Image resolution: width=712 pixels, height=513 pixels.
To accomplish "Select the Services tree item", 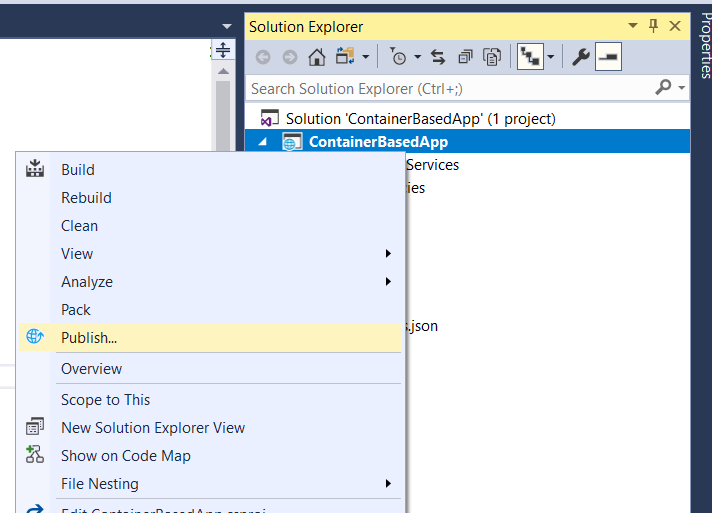I will pos(432,165).
